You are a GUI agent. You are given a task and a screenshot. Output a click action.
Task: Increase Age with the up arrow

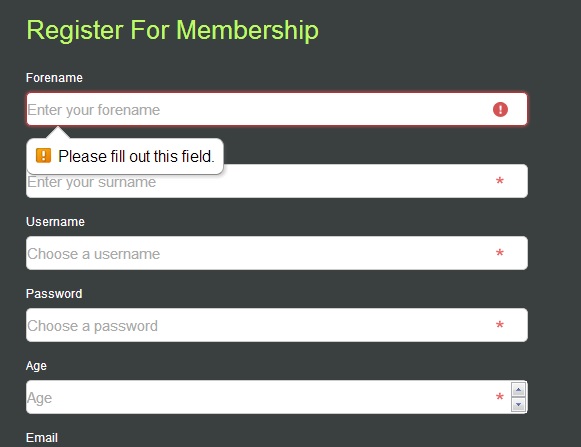pos(518,390)
